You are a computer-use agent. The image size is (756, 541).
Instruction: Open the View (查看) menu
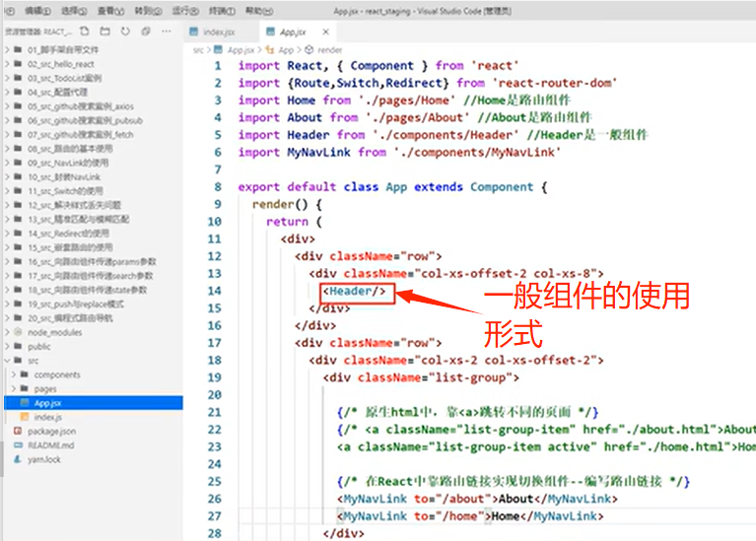click(110, 11)
